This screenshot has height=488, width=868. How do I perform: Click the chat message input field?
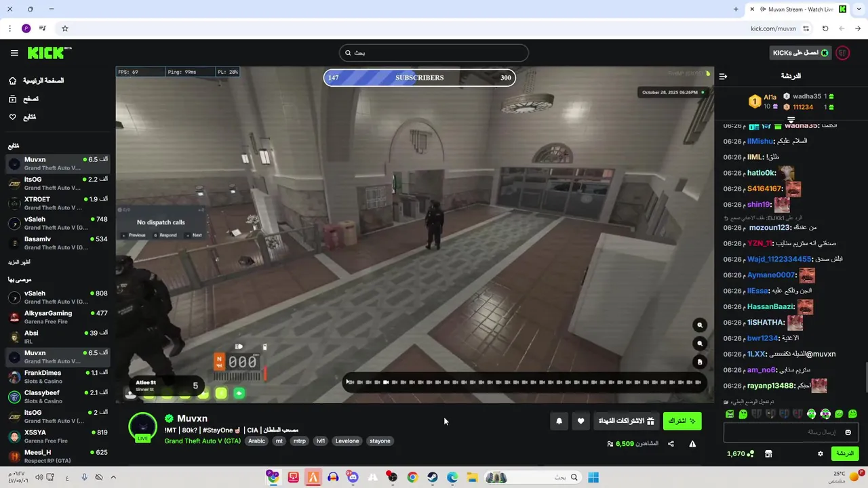coord(791,432)
